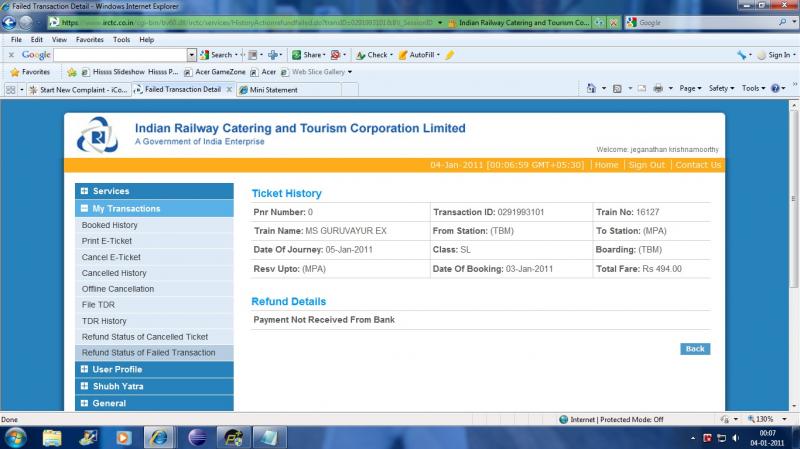This screenshot has width=800, height=449.
Task: Switch to Start New Complaint tab
Action: click(x=79, y=90)
